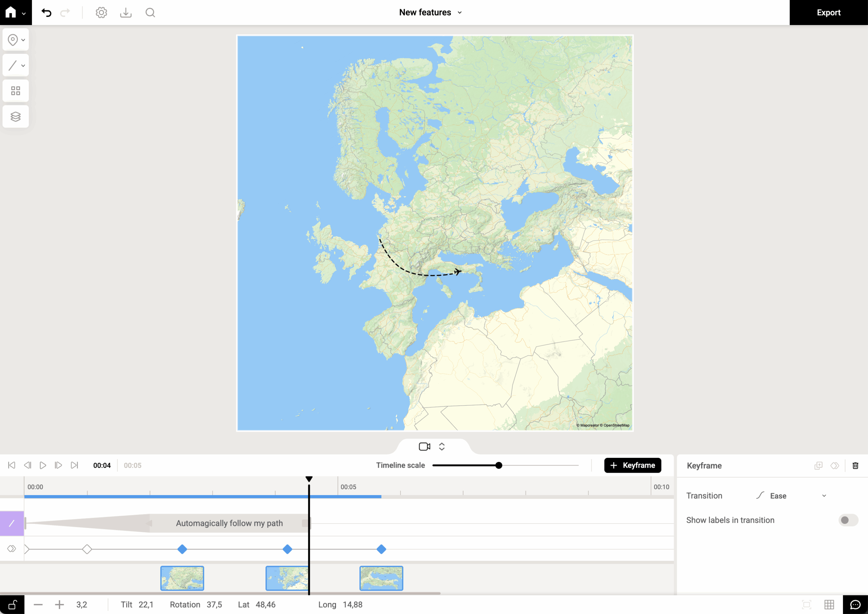Image resolution: width=868 pixels, height=614 pixels.
Task: Toggle the grid overlay icon
Action: 829,605
